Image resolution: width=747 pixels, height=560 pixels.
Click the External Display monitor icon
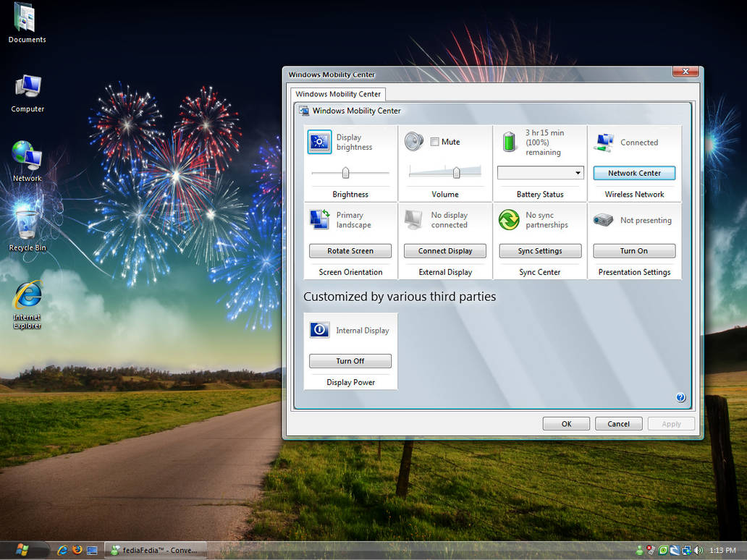(413, 219)
